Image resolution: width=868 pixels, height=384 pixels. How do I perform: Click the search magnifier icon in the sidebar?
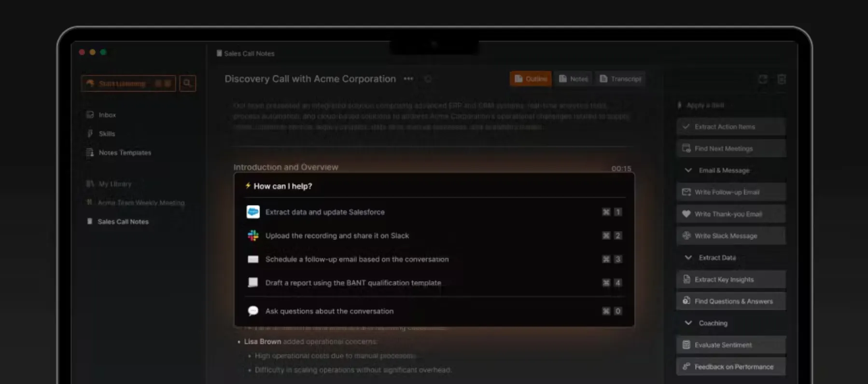tap(187, 83)
